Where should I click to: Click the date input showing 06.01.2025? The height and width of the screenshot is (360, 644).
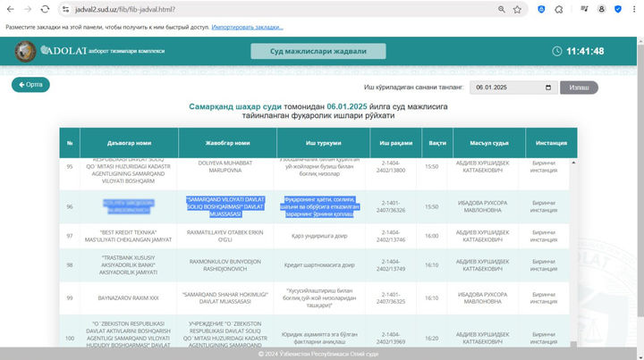[510, 88]
